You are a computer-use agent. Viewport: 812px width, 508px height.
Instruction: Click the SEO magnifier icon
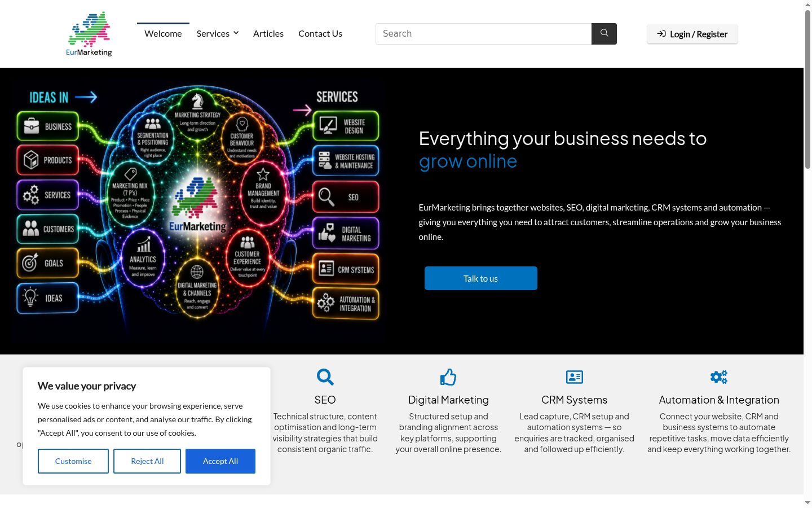tap(325, 376)
